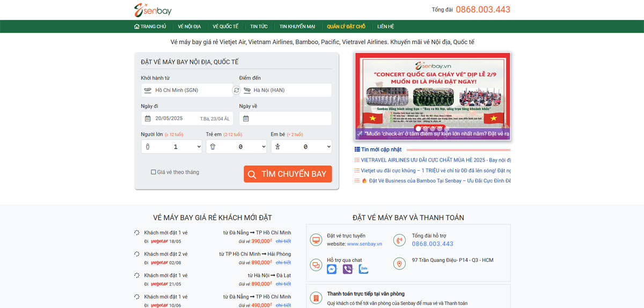Open the Em bé infant count dropdown
The image size is (644, 308).
click(x=301, y=146)
